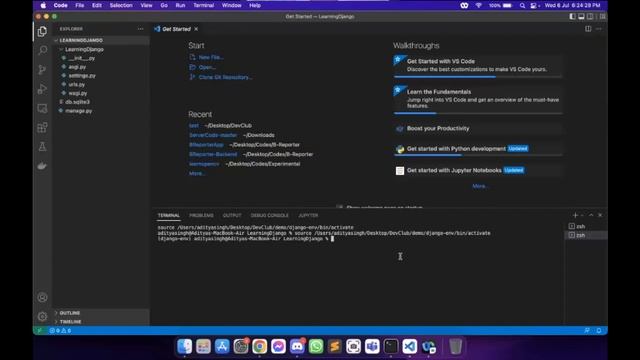The width and height of the screenshot is (640, 360).
Task: Click More link under Recent
Action: click(x=197, y=173)
